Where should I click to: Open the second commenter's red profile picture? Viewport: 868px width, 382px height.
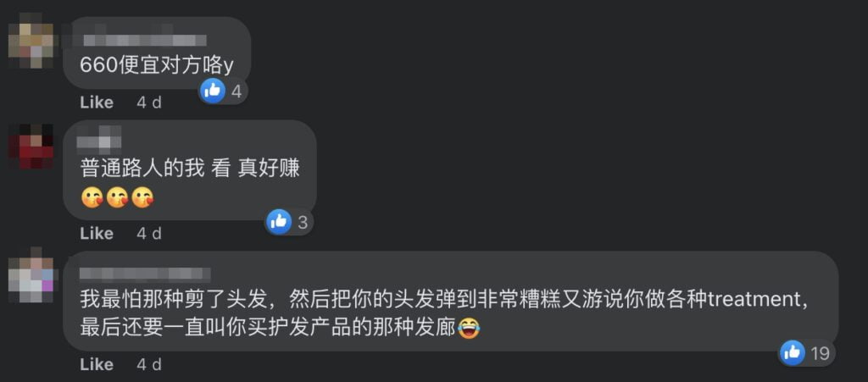click(x=31, y=146)
